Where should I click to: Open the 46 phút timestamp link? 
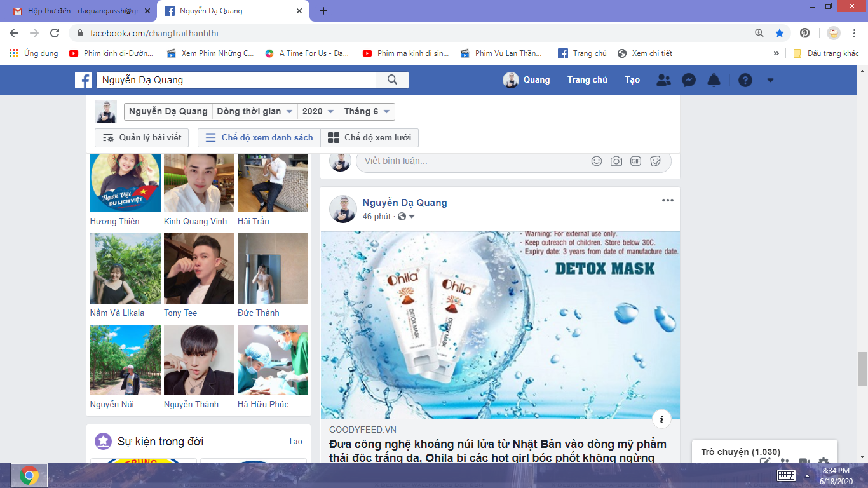pos(377,217)
